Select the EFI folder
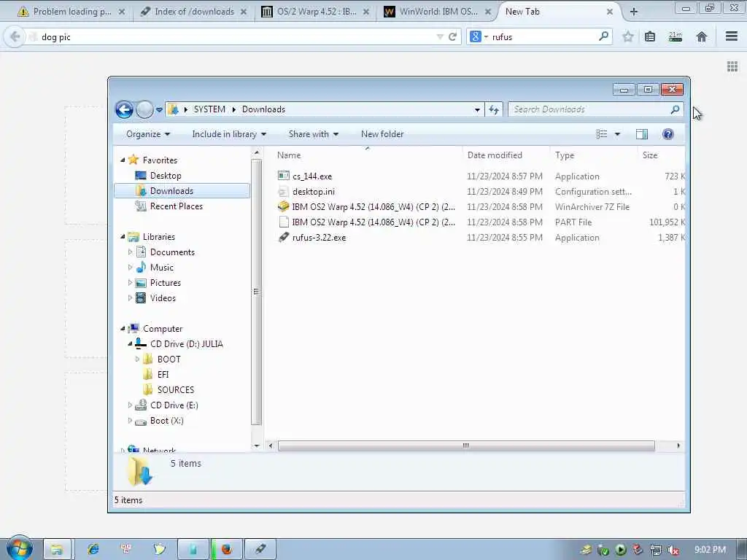Screen dimensions: 747x560 click(163, 375)
